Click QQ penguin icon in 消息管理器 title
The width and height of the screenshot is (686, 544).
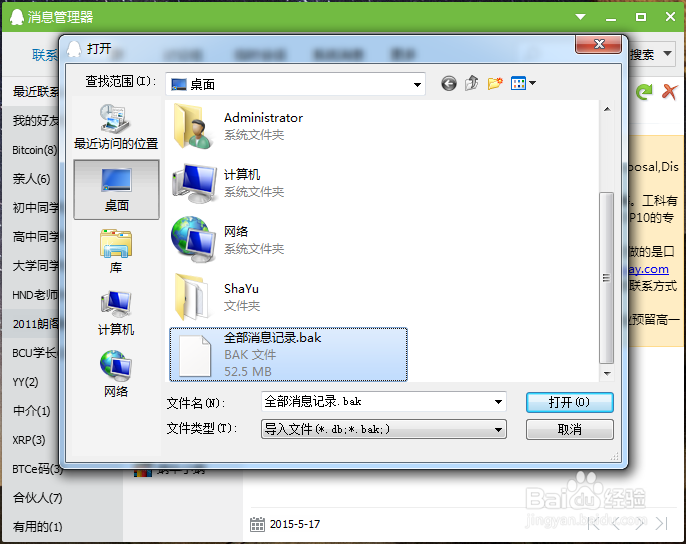17,17
